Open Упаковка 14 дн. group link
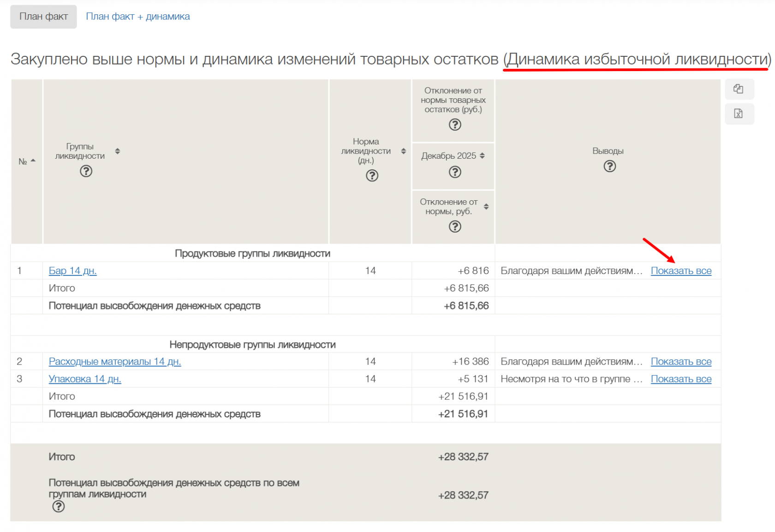This screenshot has width=775, height=532. pos(85,379)
